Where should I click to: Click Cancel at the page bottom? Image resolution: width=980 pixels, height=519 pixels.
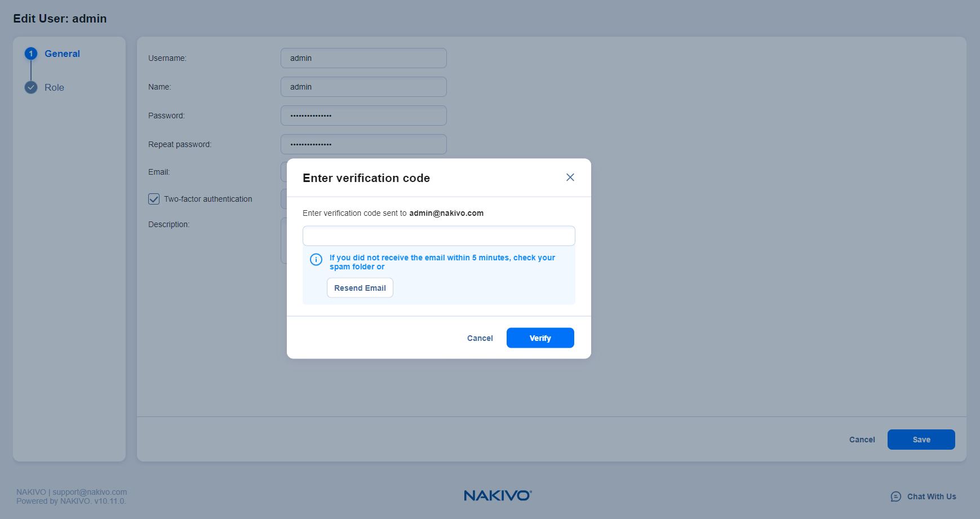coord(862,440)
